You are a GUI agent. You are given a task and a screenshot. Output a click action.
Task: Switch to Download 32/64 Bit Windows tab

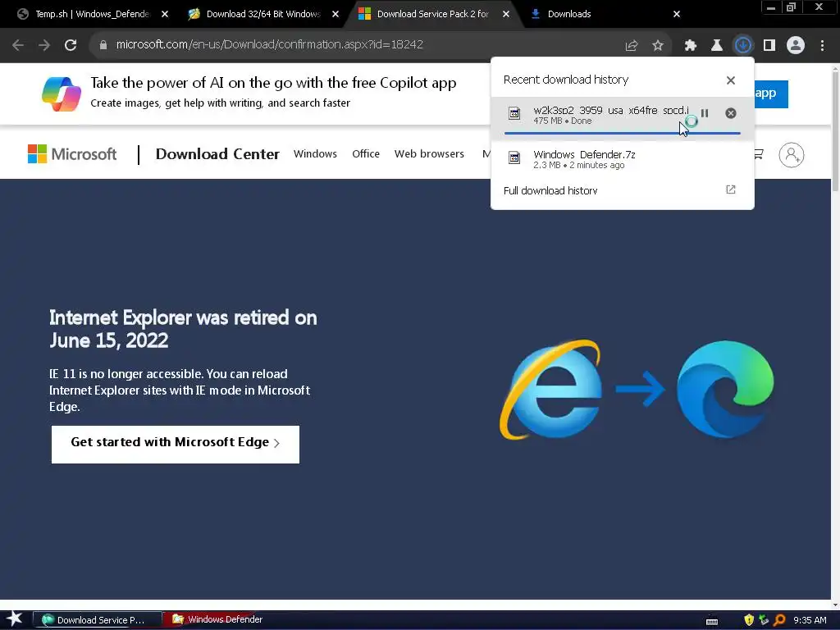(x=263, y=15)
